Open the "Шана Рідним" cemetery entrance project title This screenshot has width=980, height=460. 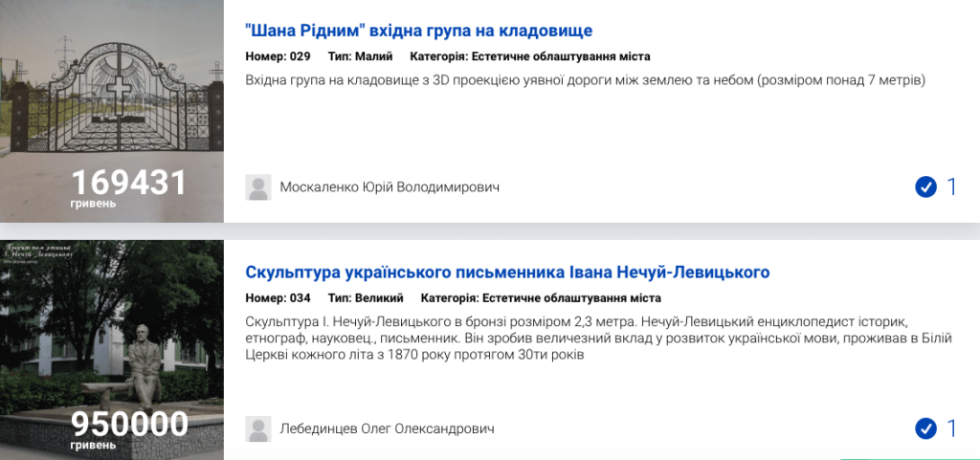tap(418, 31)
